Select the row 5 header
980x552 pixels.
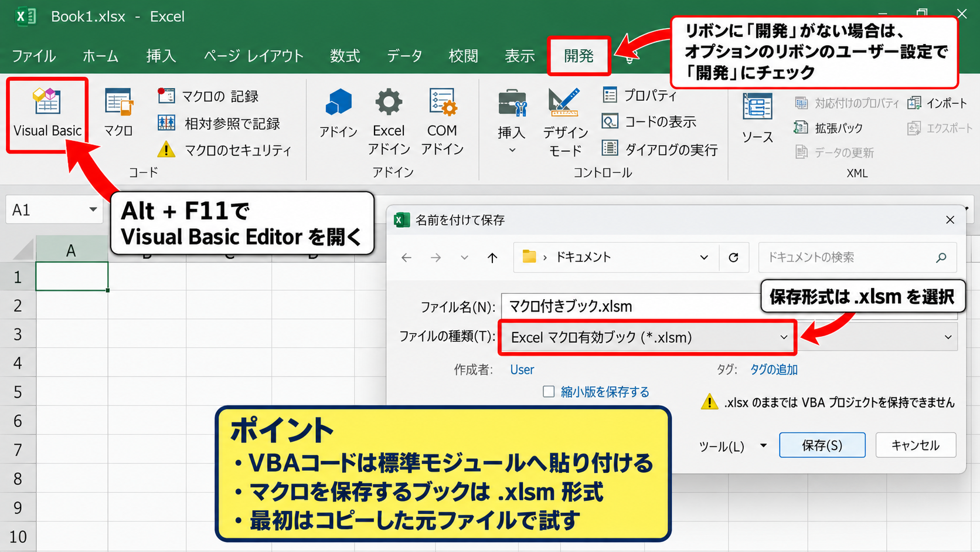18,392
